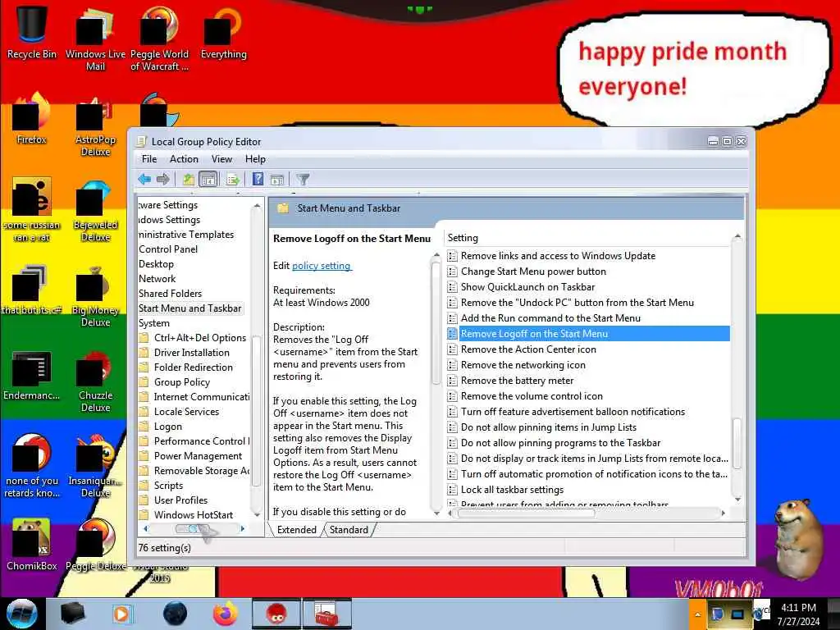Select Shared Folders in the tree

pyautogui.click(x=171, y=294)
